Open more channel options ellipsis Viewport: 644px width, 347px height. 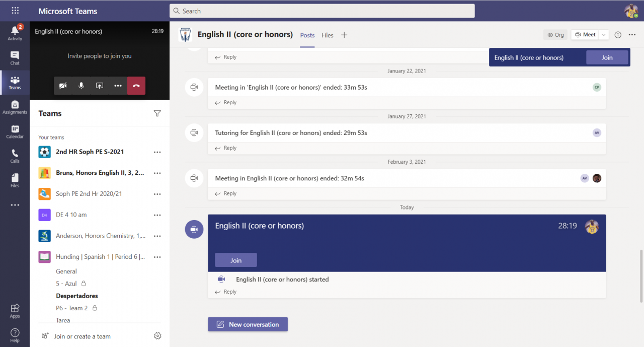(632, 35)
